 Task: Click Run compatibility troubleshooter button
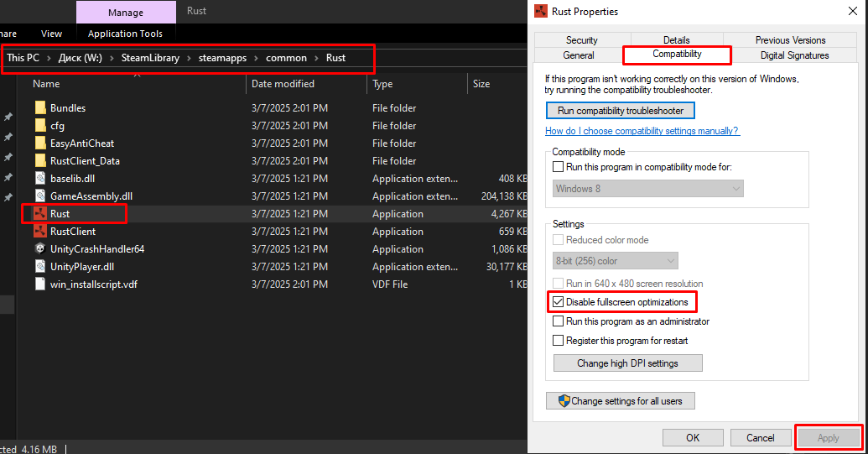point(620,111)
